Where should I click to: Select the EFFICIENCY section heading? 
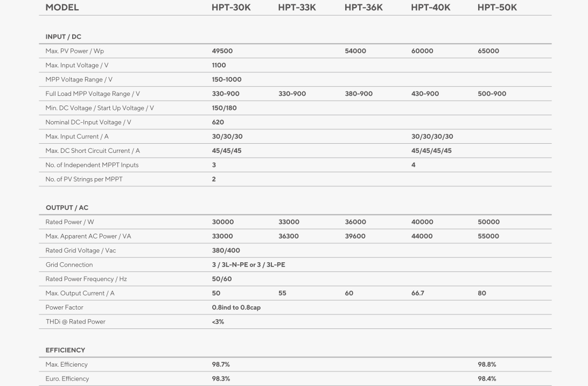pyautogui.click(x=65, y=350)
